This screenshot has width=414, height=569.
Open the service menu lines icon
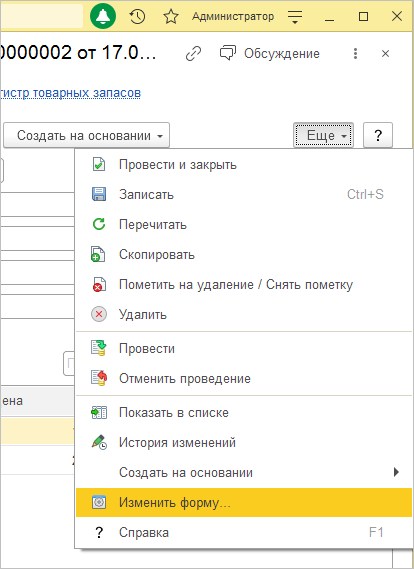point(295,17)
